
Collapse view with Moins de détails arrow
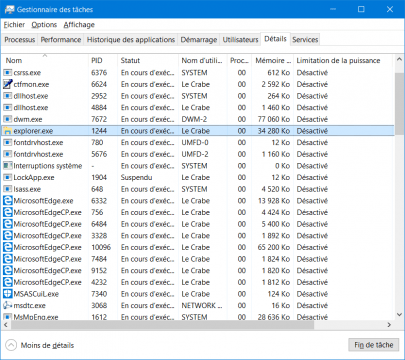[11, 345]
